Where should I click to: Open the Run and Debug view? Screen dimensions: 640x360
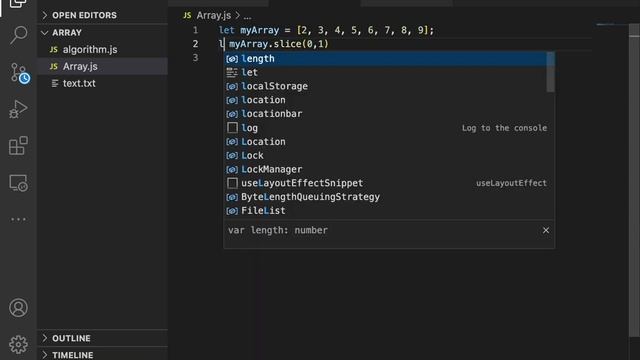click(18, 109)
